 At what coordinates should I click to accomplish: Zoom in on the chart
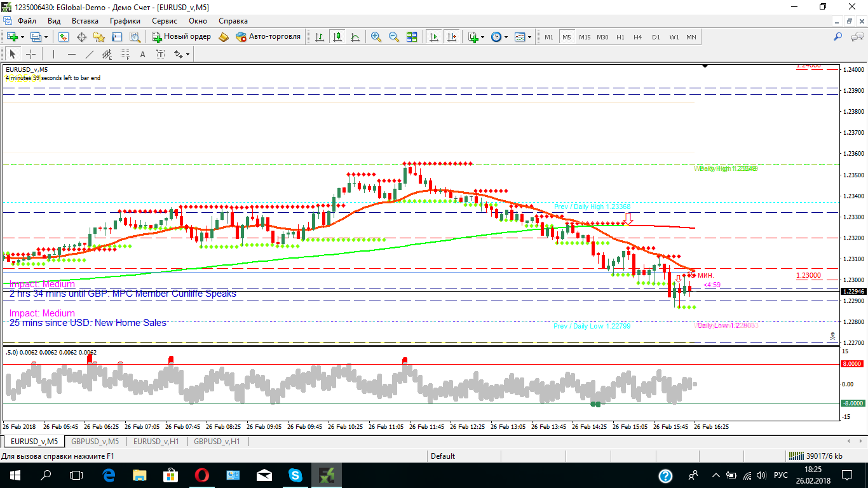tap(376, 37)
